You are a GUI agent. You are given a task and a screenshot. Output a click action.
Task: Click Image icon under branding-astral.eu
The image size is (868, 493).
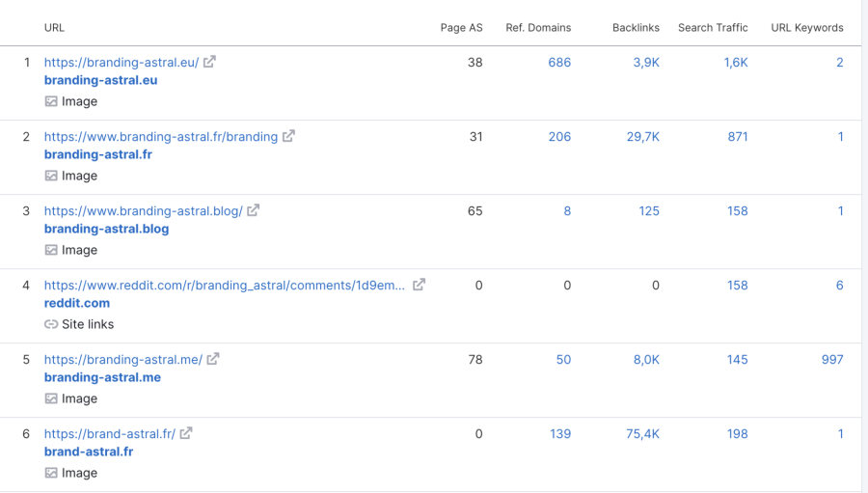(x=51, y=101)
